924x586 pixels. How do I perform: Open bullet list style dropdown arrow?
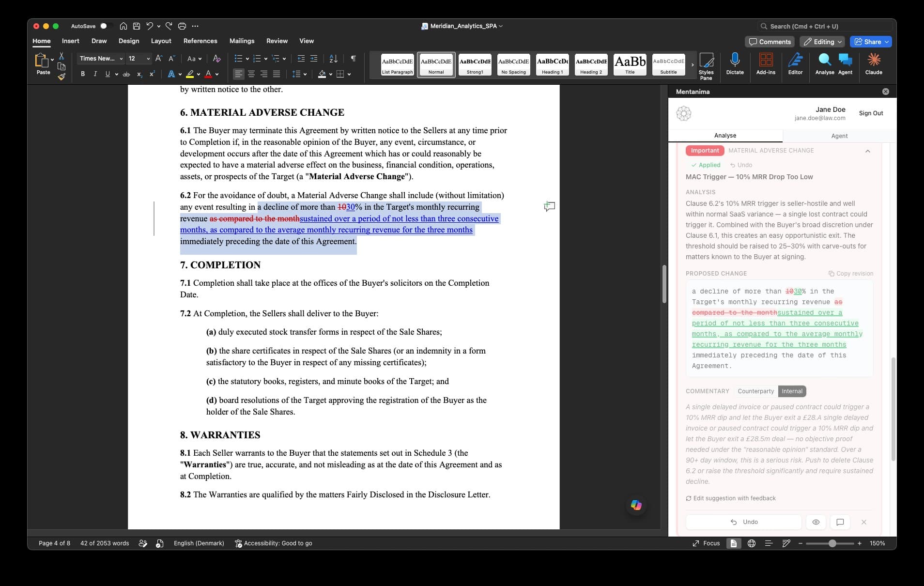[247, 59]
